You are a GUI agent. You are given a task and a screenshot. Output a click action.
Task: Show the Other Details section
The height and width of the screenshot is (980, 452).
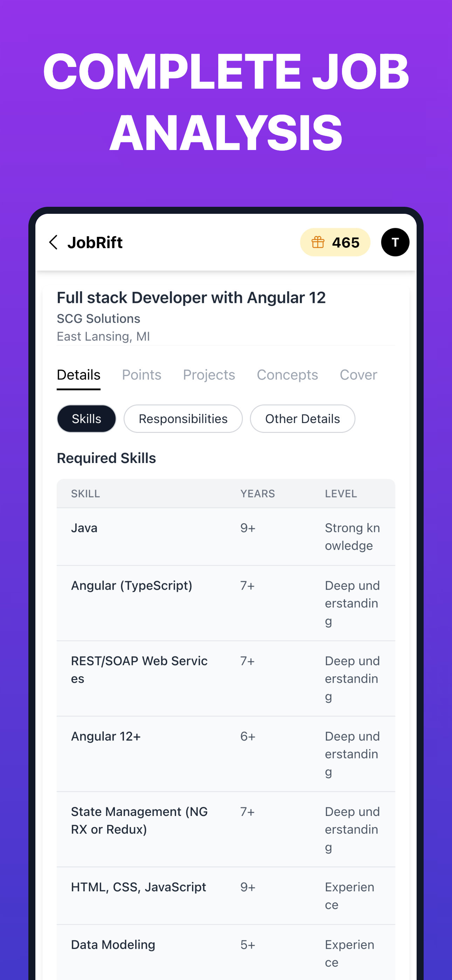click(302, 419)
